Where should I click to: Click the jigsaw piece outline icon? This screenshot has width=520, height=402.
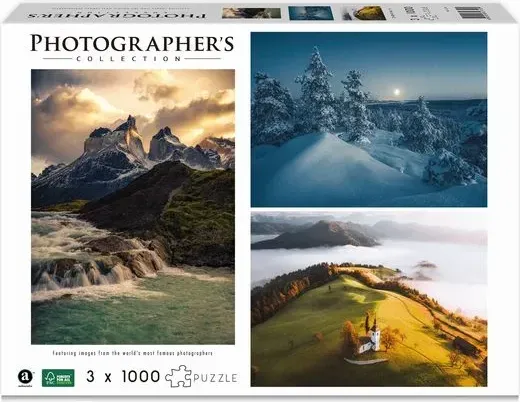point(179,376)
